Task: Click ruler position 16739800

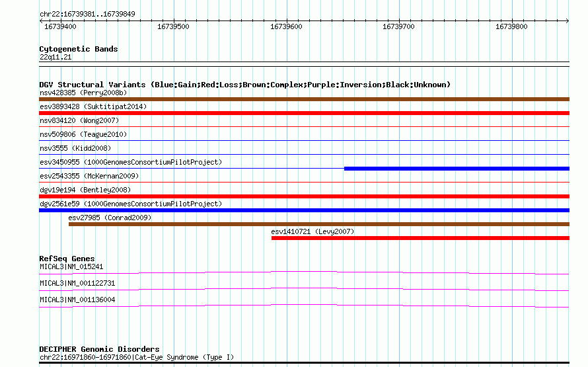Action: 511,26
